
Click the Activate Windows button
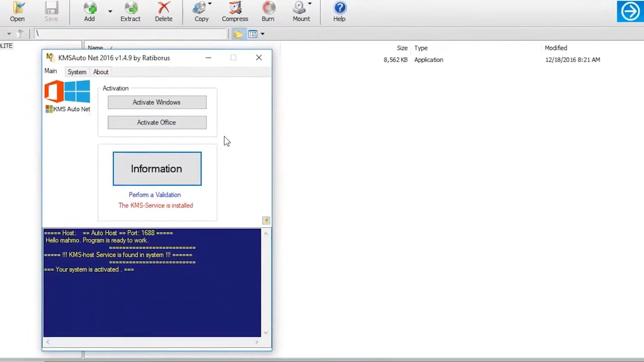point(157,102)
